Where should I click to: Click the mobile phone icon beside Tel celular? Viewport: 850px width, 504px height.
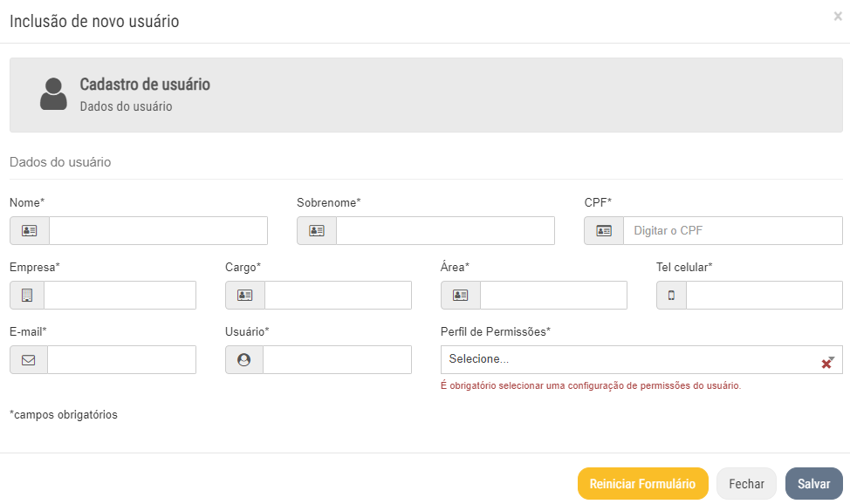[x=671, y=296]
